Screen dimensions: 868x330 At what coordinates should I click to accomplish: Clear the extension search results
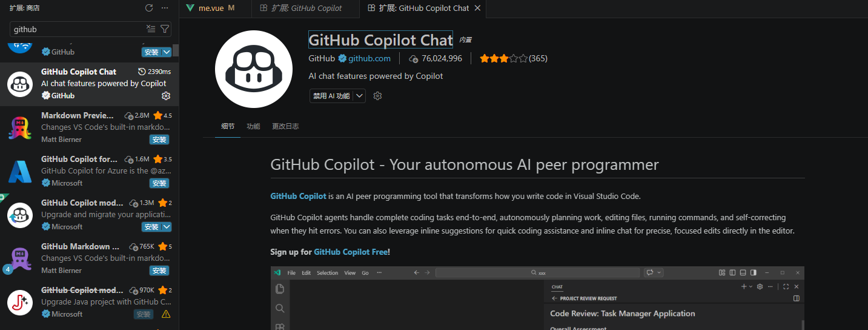(x=151, y=29)
